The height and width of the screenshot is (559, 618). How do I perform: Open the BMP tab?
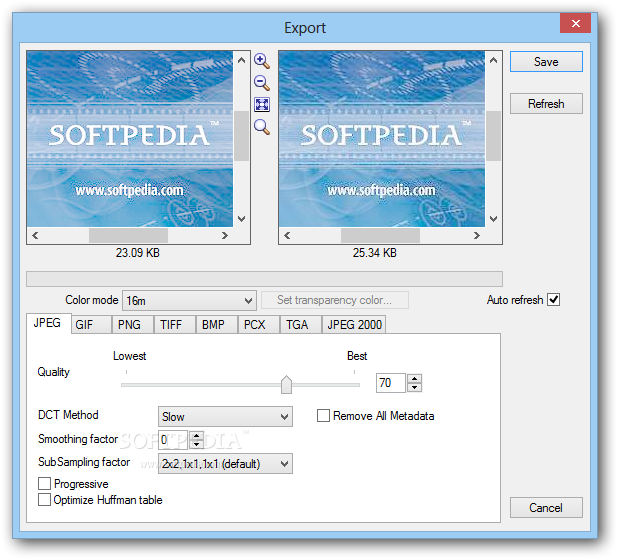(217, 324)
